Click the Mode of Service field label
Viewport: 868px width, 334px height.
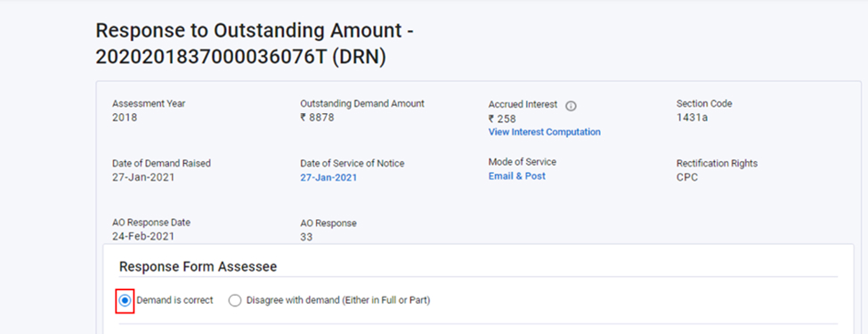[x=522, y=162]
